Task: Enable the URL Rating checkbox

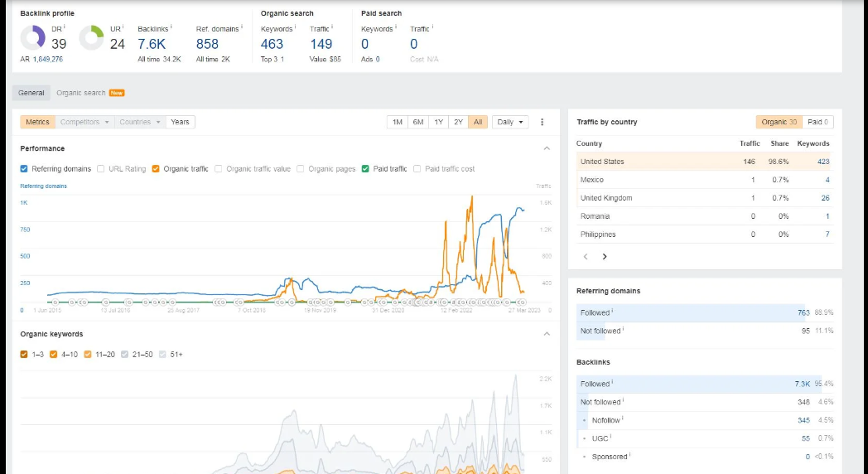Action: (x=101, y=169)
